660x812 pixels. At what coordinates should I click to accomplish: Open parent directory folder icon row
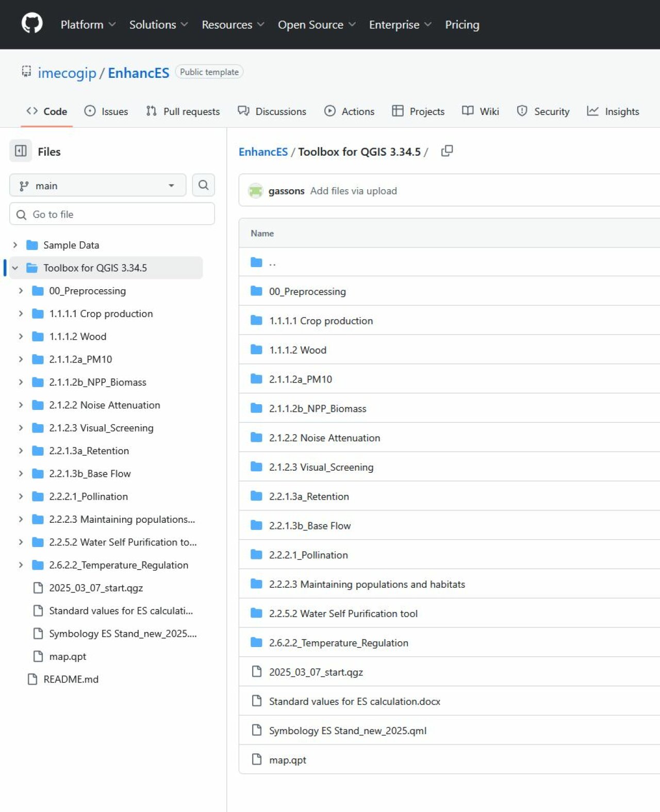pyautogui.click(x=256, y=262)
